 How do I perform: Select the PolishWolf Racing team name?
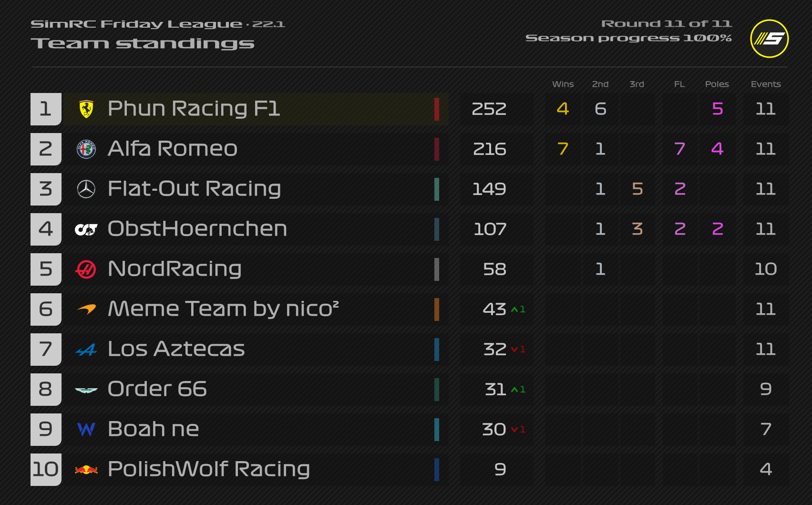[209, 469]
